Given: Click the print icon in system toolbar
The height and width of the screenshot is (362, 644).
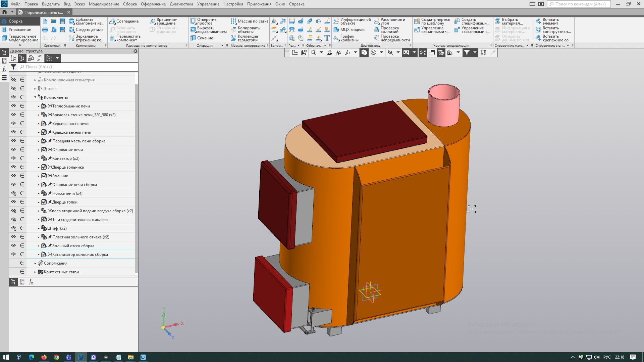Looking at the screenshot, I should point(45,30).
